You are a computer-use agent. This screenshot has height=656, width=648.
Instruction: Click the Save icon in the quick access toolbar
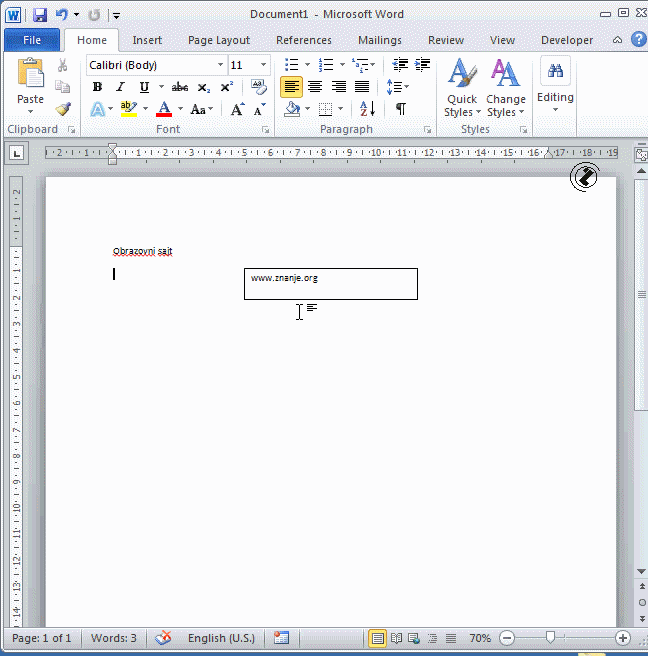[x=40, y=15]
